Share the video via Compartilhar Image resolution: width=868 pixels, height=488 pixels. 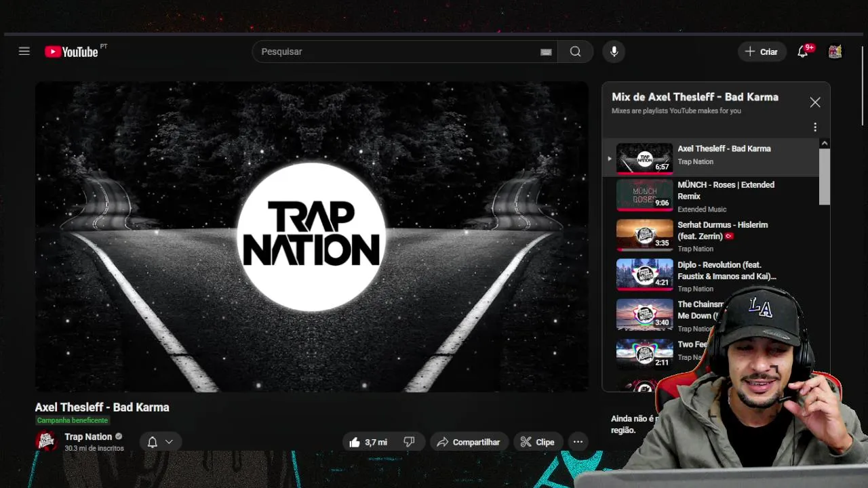click(469, 442)
